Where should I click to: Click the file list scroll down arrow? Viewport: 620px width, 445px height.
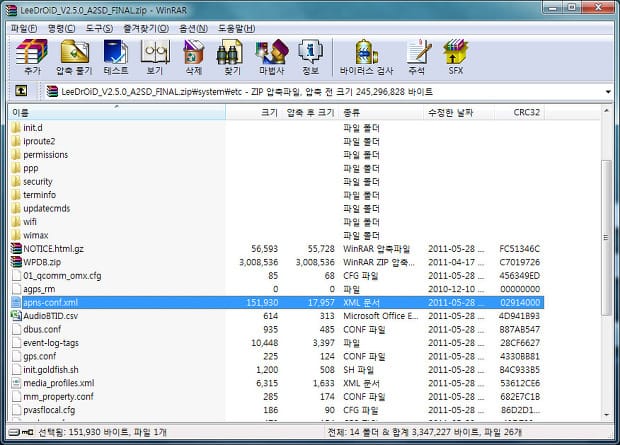(x=607, y=415)
